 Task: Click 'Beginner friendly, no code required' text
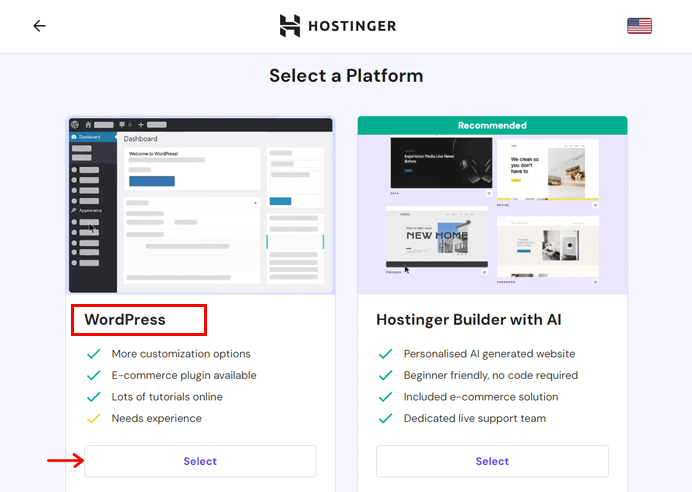pos(491,376)
